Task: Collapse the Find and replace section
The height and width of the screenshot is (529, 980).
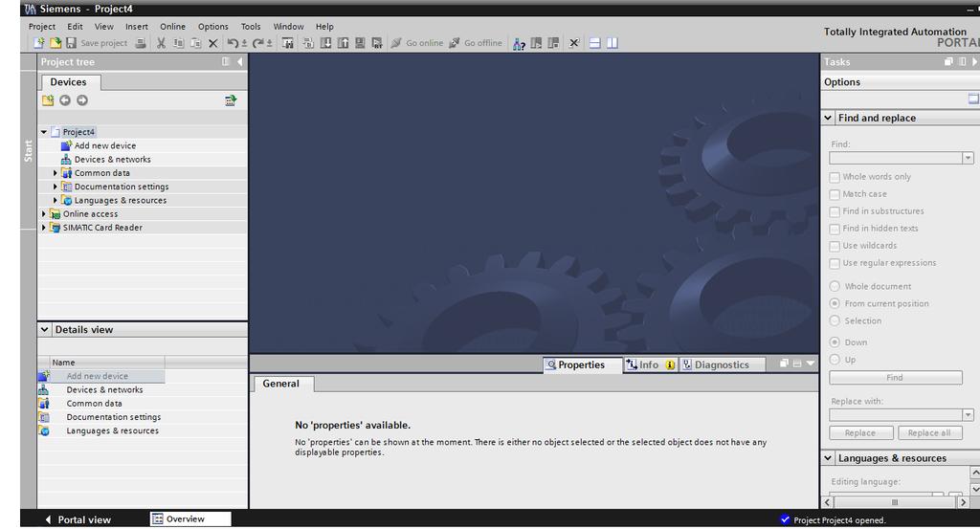Action: [828, 118]
